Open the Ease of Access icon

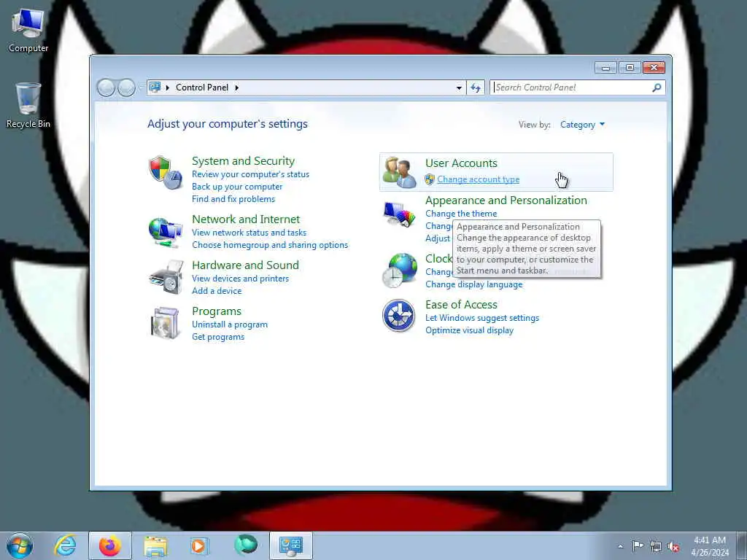399,315
